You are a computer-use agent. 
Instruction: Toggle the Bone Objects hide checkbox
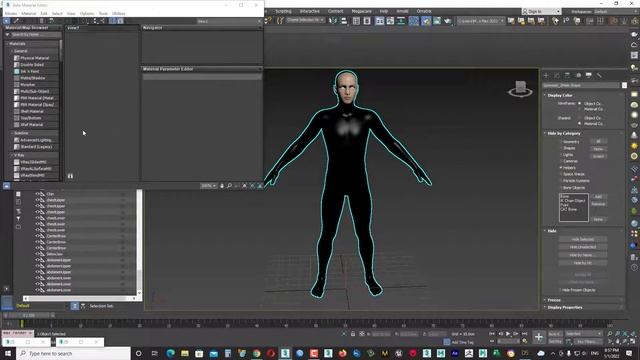pos(561,188)
